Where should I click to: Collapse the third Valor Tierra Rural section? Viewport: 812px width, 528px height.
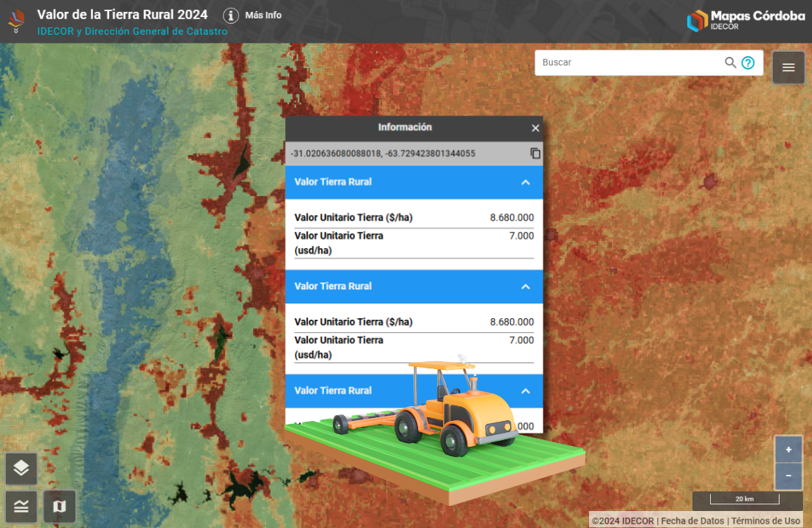[526, 391]
